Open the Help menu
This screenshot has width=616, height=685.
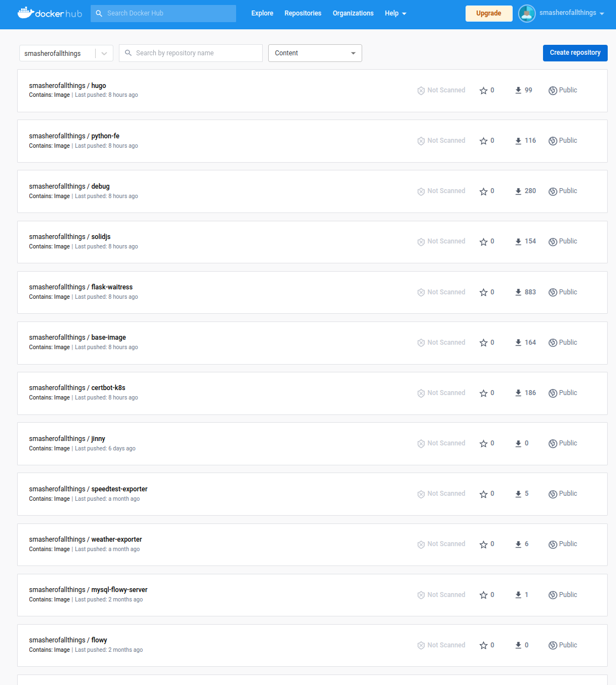pyautogui.click(x=395, y=13)
